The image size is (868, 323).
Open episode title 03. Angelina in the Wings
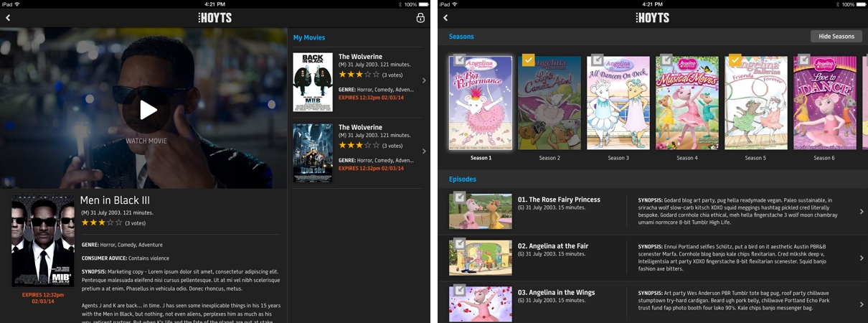coord(556,293)
